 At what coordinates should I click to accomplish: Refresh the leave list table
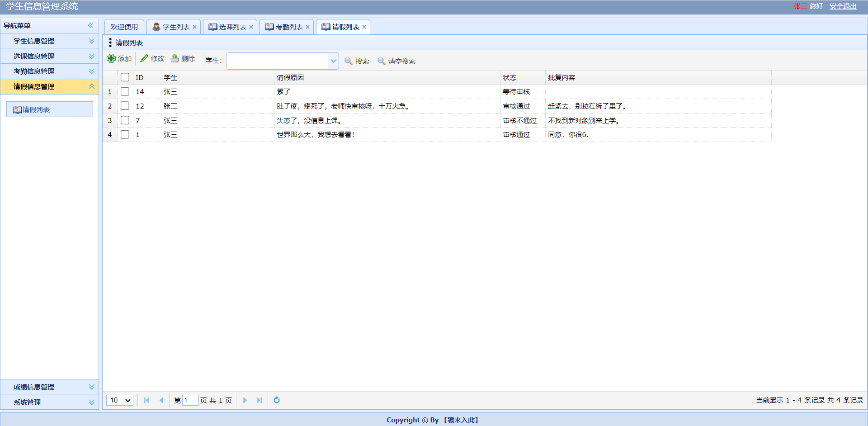pos(277,400)
